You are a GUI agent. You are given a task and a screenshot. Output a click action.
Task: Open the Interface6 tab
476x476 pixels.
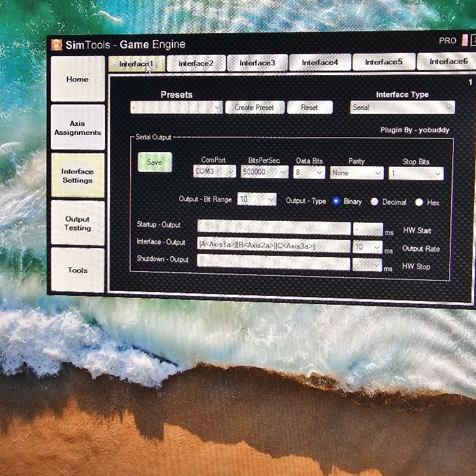(447, 61)
